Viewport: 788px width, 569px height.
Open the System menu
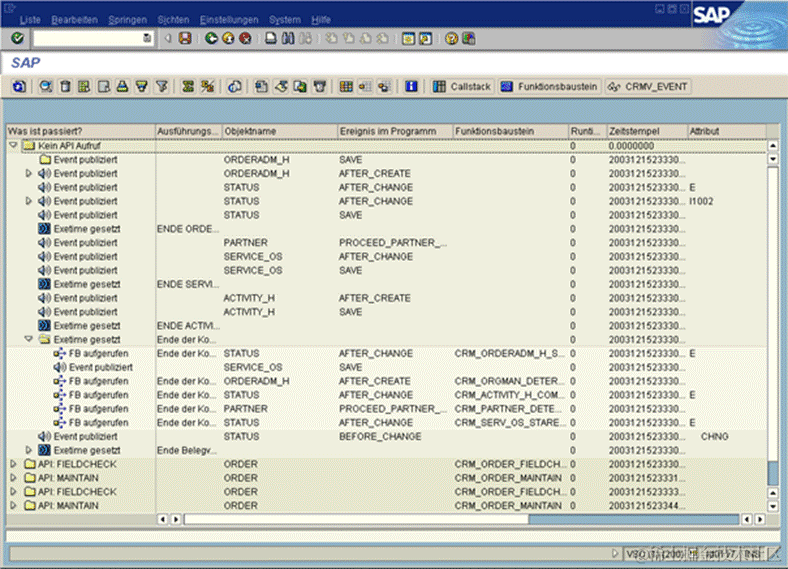(x=284, y=20)
